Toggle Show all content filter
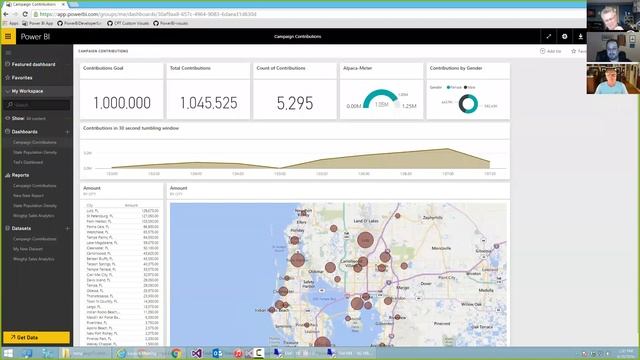Image resolution: width=640 pixels, height=360 pixels. 25,118
